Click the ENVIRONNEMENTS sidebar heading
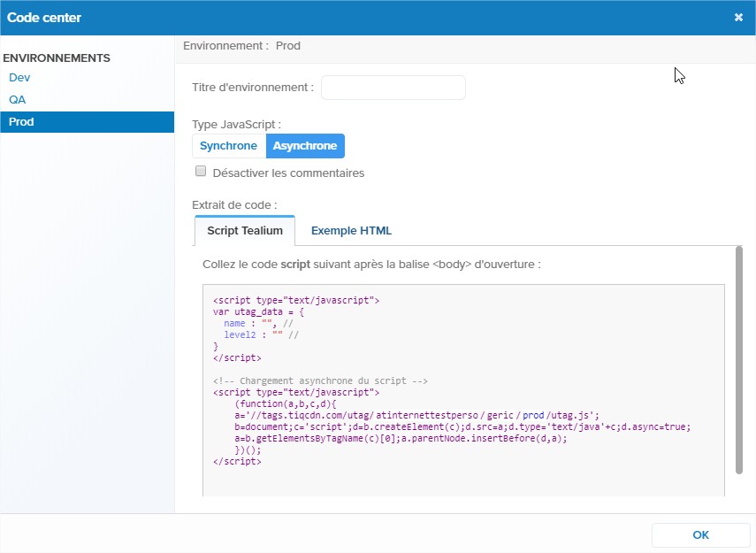 55,58
